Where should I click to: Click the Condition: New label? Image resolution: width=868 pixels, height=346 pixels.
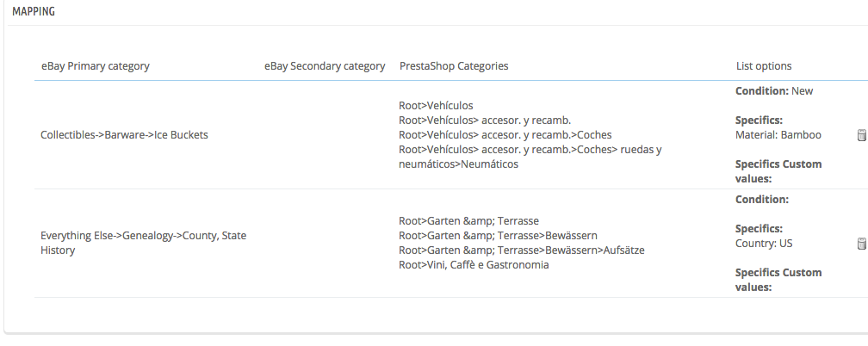click(x=774, y=91)
